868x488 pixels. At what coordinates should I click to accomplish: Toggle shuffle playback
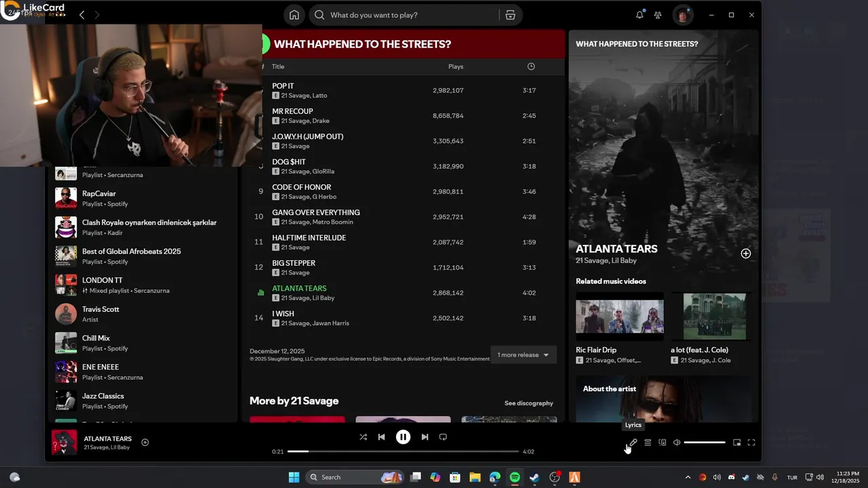pyautogui.click(x=363, y=437)
